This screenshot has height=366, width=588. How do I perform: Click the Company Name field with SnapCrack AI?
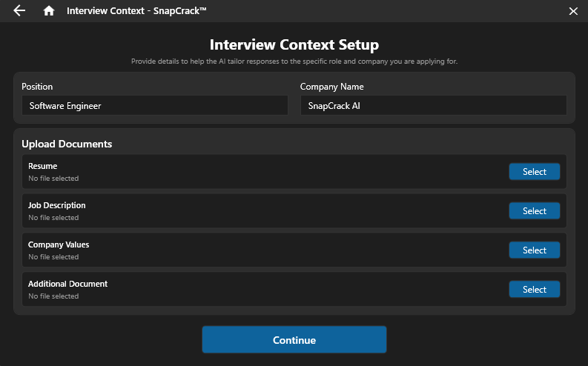click(x=433, y=106)
